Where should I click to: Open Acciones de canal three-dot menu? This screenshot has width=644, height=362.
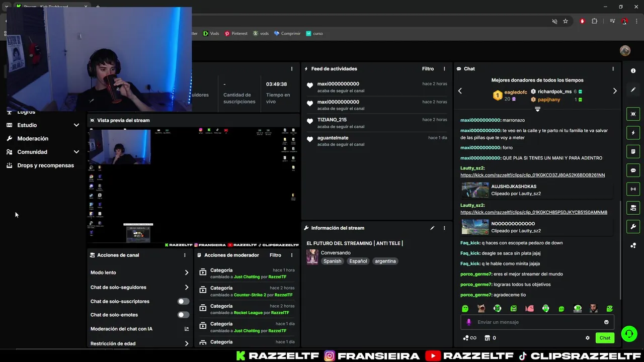[185, 255]
